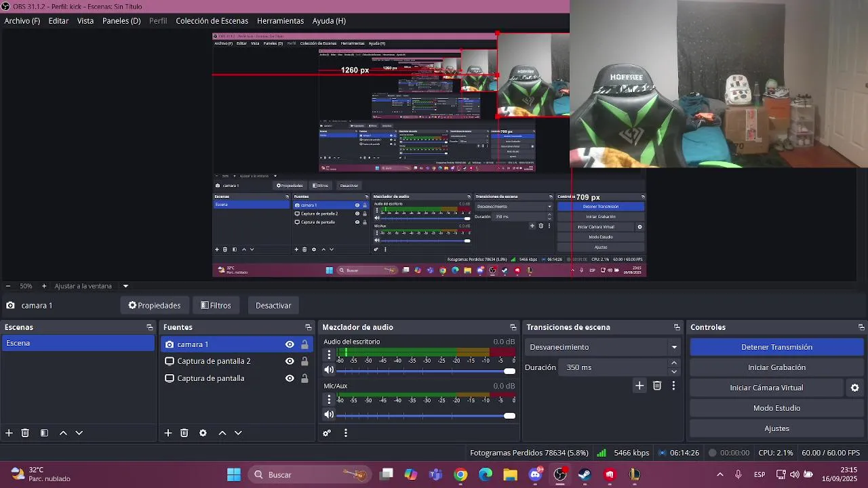Pop out Transiciones de escena dock

tap(677, 327)
